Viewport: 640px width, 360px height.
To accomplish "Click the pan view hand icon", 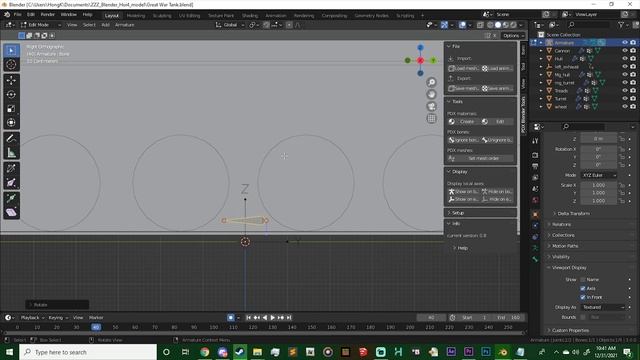I will tap(431, 94).
